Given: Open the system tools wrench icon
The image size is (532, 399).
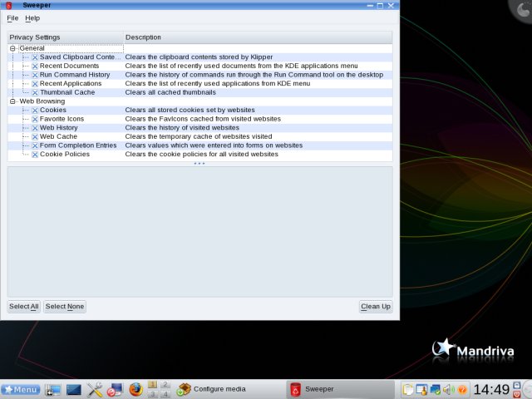Looking at the screenshot, I should 95,389.
